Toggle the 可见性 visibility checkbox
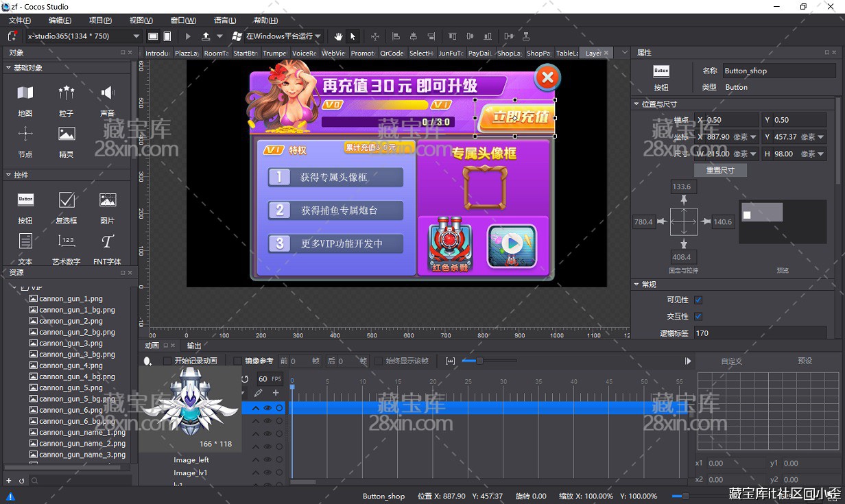 pos(698,300)
